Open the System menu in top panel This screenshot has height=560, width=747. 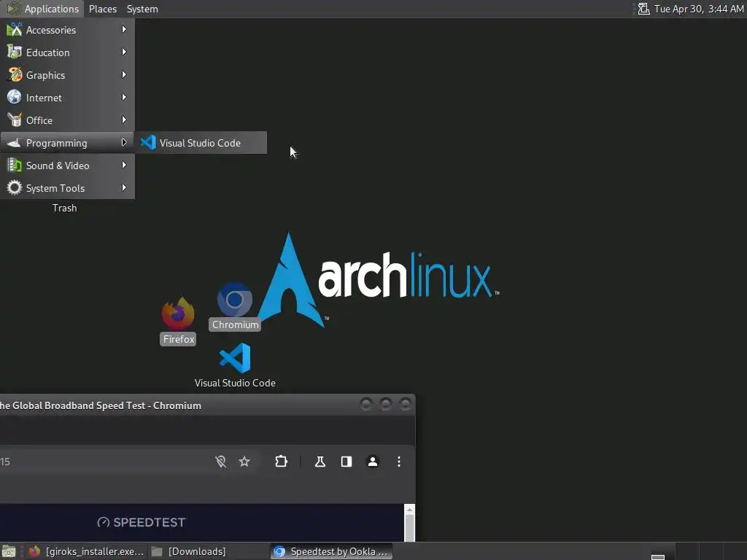pos(142,9)
